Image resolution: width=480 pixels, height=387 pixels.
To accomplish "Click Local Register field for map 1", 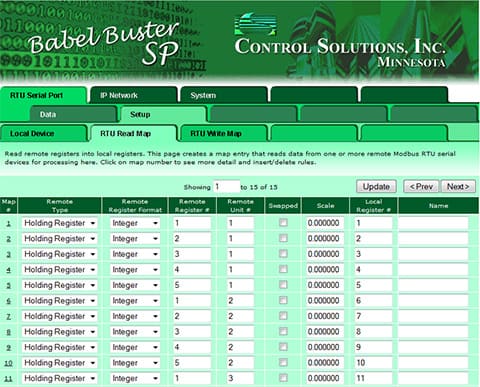I will click(373, 223).
